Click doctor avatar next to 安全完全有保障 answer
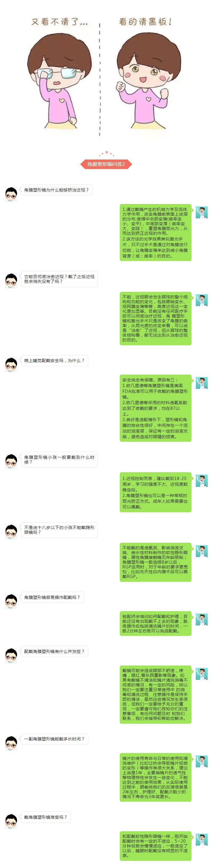Screen dimensions: 214x868 pyautogui.click(x=201, y=383)
